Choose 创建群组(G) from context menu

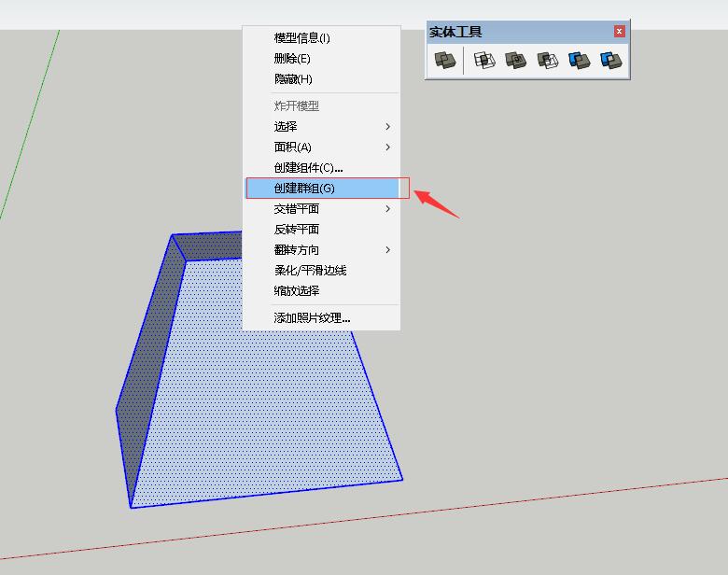pyautogui.click(x=304, y=189)
